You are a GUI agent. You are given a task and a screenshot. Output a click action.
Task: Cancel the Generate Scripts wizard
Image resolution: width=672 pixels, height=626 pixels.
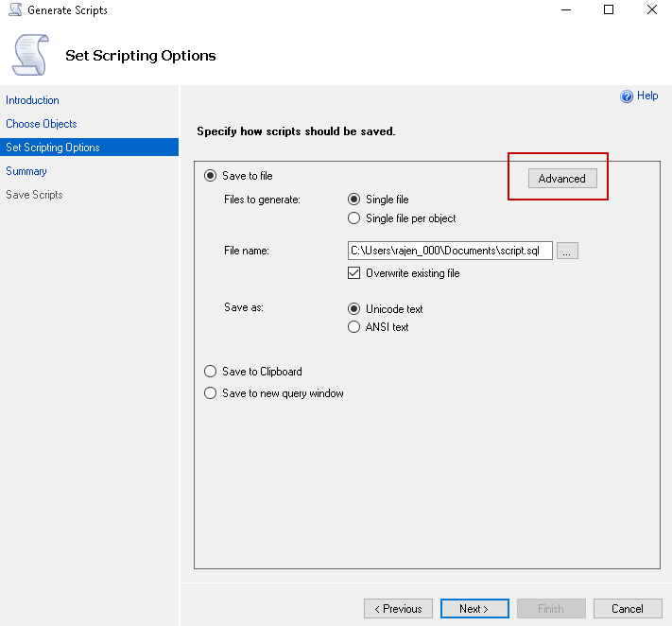(x=628, y=609)
